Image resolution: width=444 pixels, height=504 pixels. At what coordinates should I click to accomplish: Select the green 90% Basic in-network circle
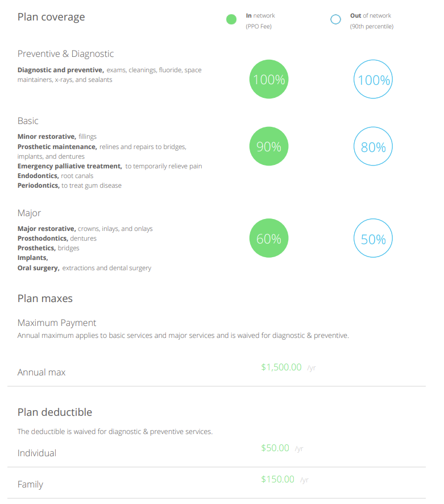click(269, 147)
